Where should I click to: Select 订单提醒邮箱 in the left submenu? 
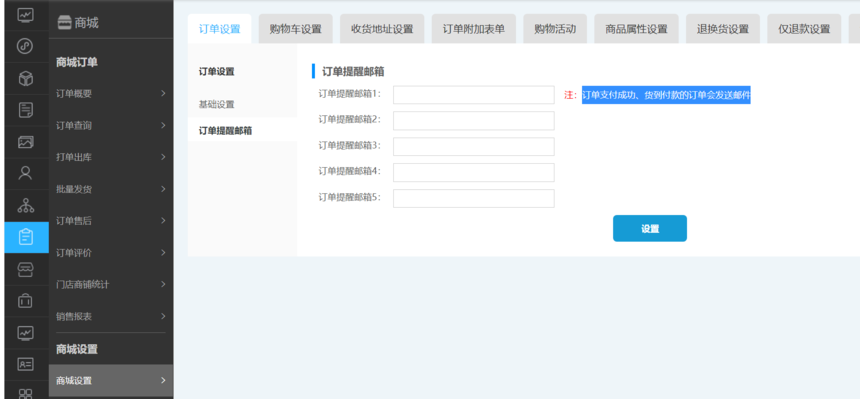tap(225, 131)
